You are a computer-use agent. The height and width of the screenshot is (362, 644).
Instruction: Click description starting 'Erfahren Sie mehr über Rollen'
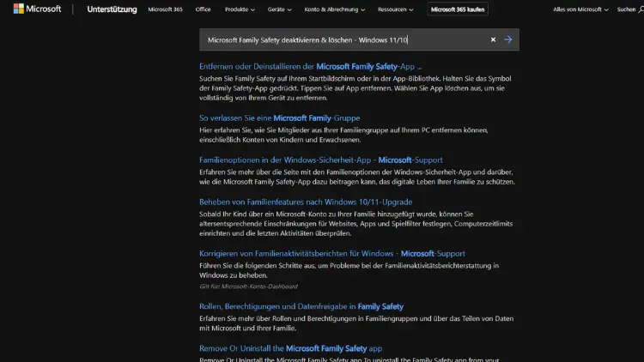356,323
